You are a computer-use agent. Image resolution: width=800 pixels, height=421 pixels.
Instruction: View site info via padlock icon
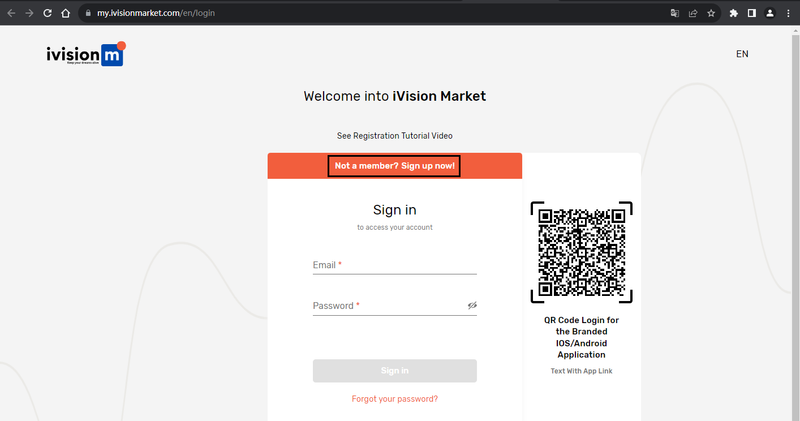[x=88, y=13]
